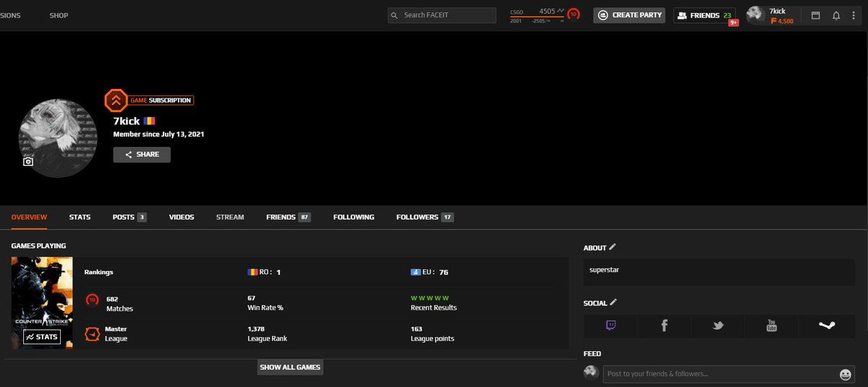Click League points value 163
This screenshot has width=868, height=387.
tap(417, 329)
